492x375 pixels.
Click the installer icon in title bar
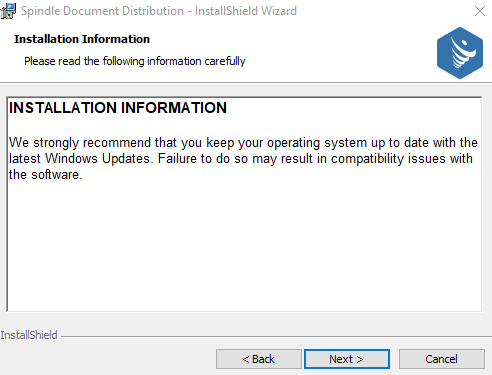(x=8, y=11)
